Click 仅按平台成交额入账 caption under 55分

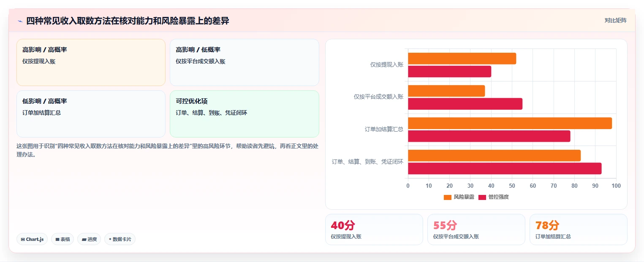456,237
